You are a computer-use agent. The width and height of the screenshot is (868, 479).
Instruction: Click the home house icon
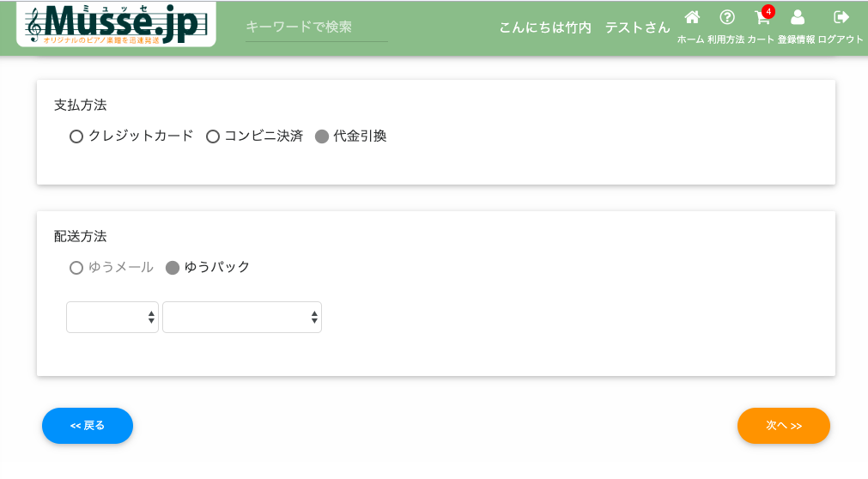pyautogui.click(x=692, y=18)
